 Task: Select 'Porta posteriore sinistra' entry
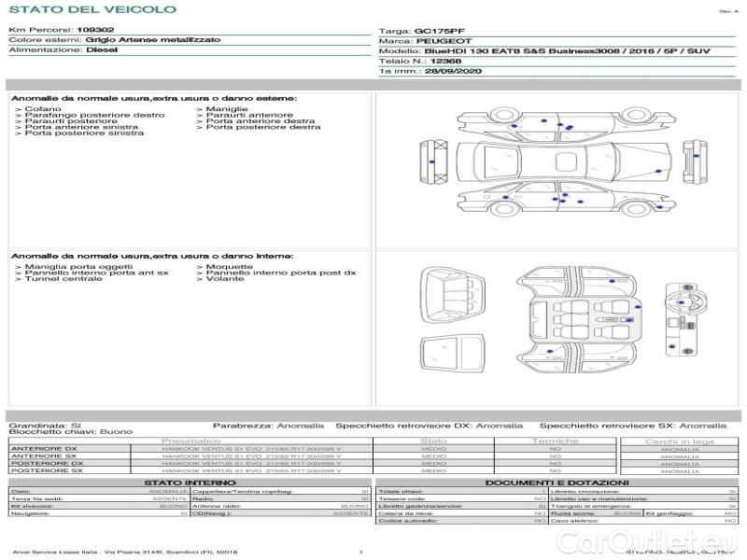pyautogui.click(x=84, y=133)
